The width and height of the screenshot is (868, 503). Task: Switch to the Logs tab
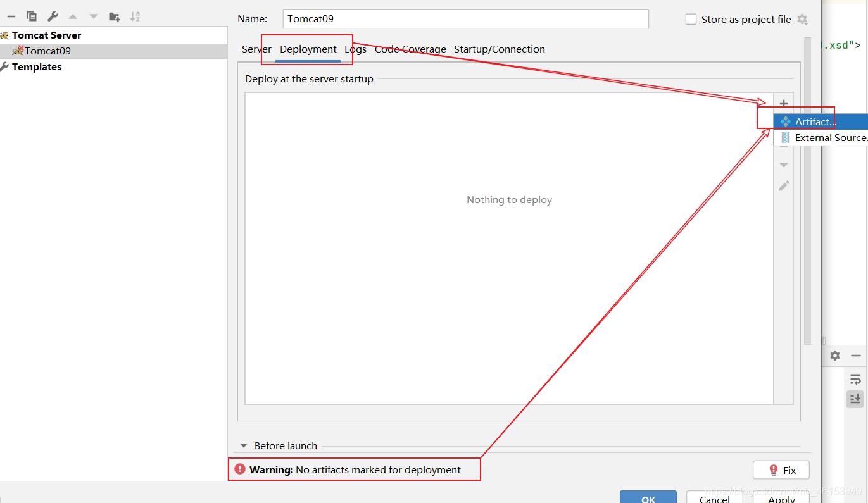pos(355,49)
